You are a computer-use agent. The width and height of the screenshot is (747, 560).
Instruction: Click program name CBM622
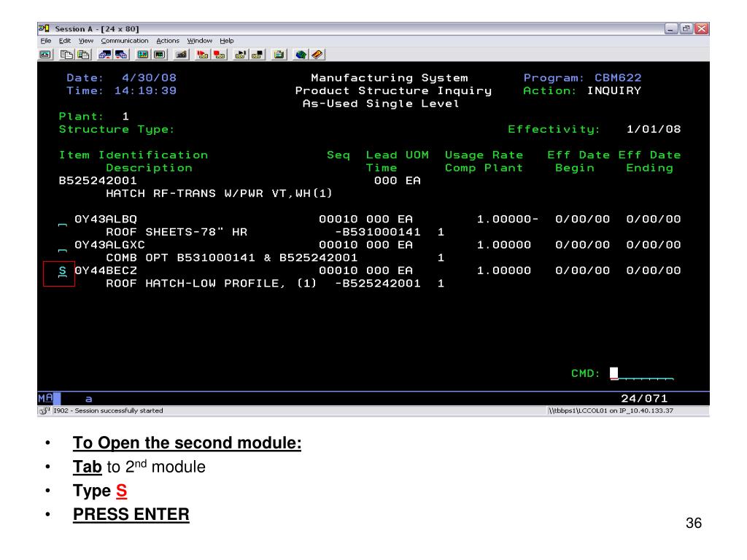(x=618, y=77)
